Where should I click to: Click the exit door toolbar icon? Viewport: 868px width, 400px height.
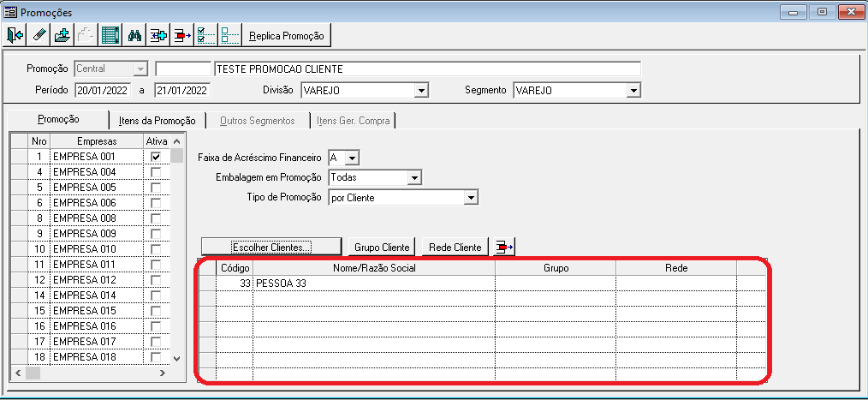[15, 35]
